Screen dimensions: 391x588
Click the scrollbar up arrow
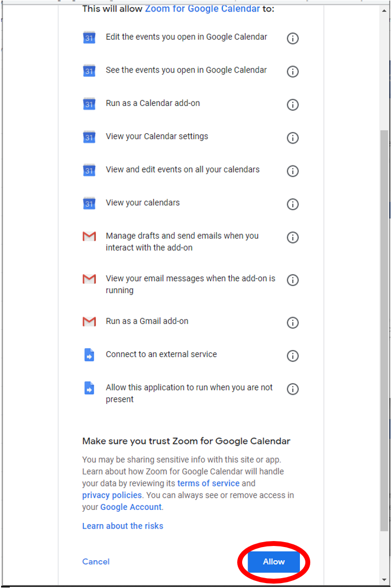tap(384, 10)
